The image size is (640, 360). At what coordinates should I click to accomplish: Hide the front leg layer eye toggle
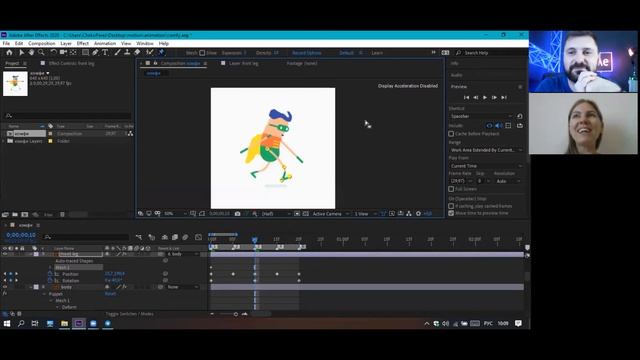(x=5, y=254)
